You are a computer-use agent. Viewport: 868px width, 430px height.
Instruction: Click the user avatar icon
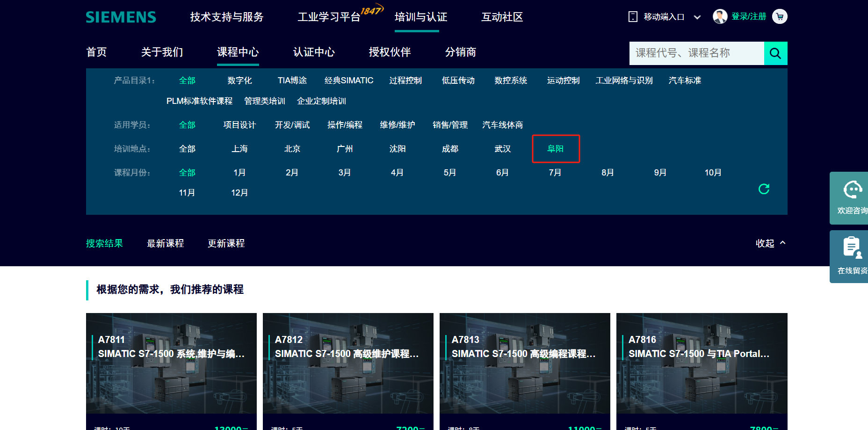click(720, 16)
